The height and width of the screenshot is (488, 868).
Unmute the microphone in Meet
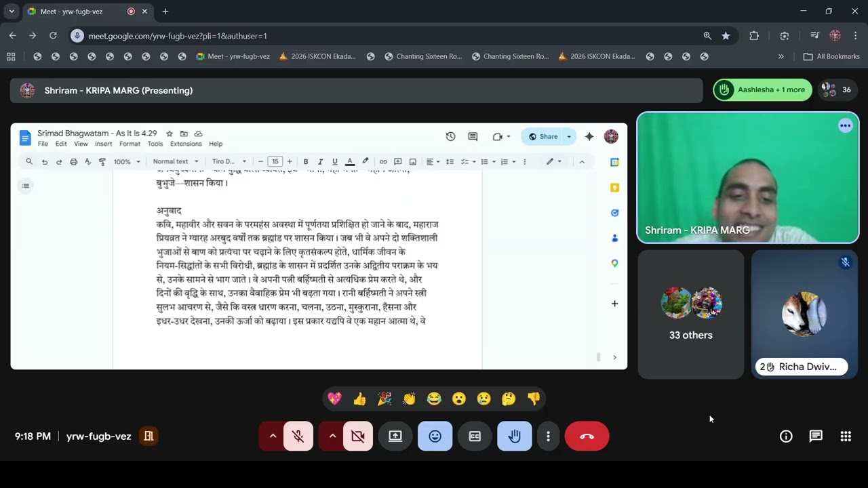tap(298, 436)
